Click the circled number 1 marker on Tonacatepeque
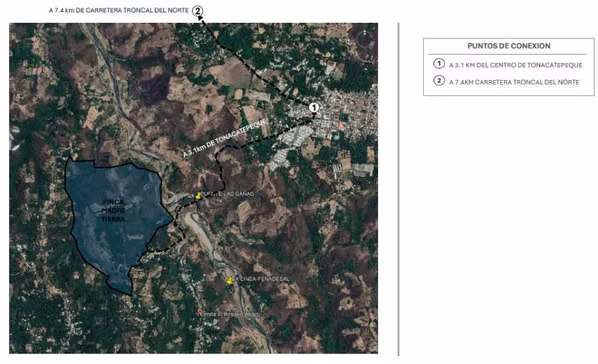The width and height of the screenshot is (598, 364). [314, 108]
